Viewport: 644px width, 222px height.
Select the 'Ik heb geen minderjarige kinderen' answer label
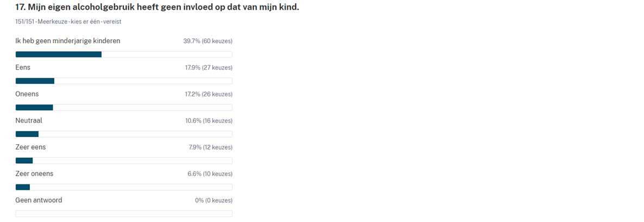click(x=68, y=41)
